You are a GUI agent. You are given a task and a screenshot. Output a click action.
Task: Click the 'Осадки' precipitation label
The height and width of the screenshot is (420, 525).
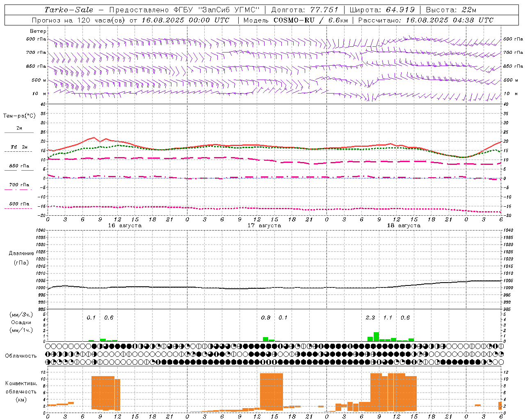[x=21, y=322]
